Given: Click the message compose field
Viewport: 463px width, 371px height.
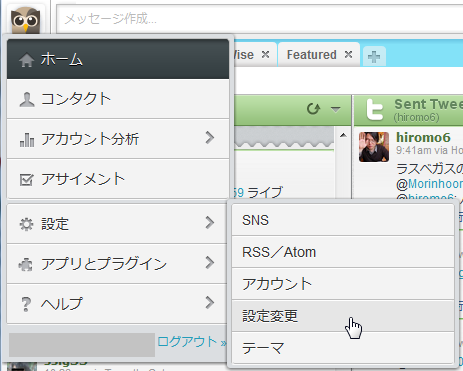Looking at the screenshot, I should point(260,19).
